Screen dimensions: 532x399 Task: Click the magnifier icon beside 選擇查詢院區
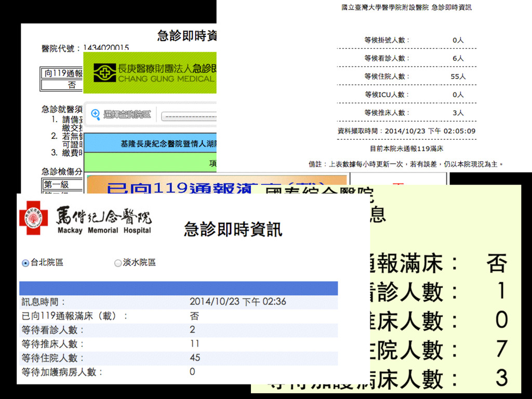click(96, 115)
